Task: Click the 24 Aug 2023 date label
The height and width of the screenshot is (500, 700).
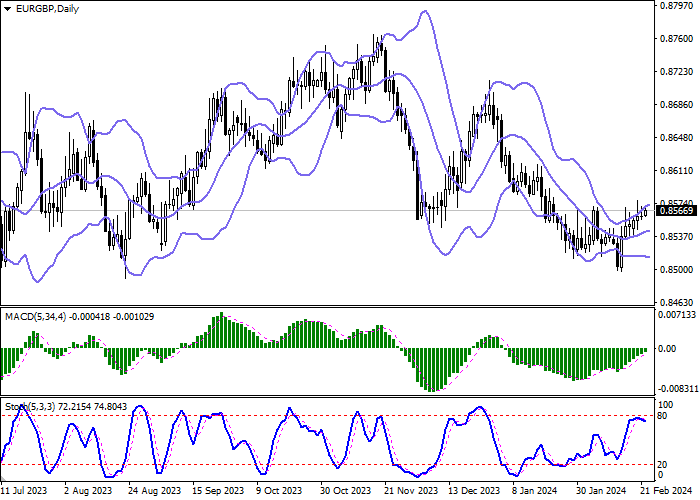Action: (154, 491)
